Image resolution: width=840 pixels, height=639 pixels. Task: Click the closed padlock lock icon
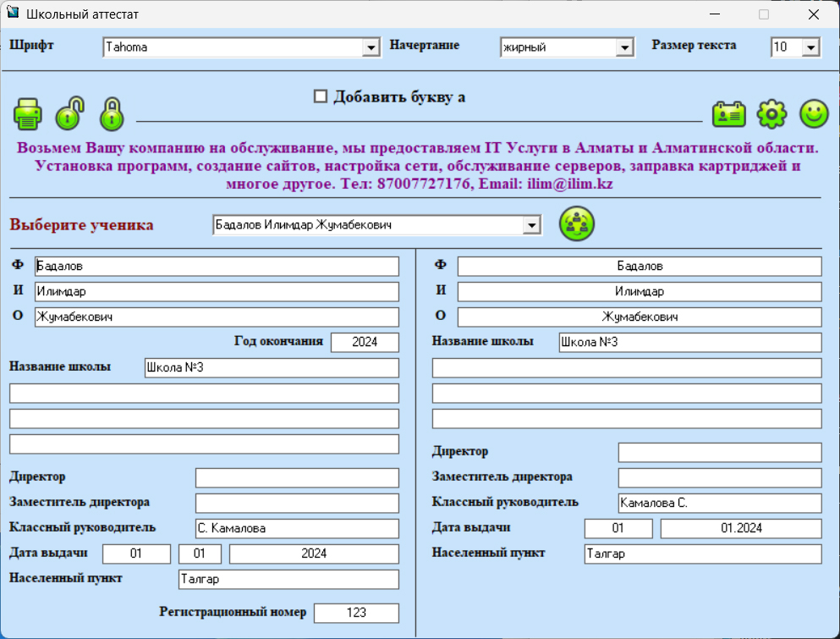pos(112,113)
